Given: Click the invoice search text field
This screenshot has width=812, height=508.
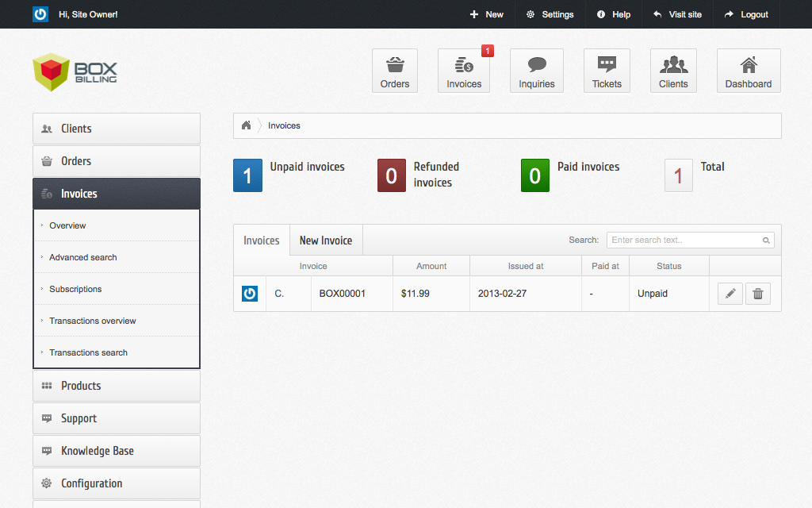Looking at the screenshot, I should coord(686,240).
